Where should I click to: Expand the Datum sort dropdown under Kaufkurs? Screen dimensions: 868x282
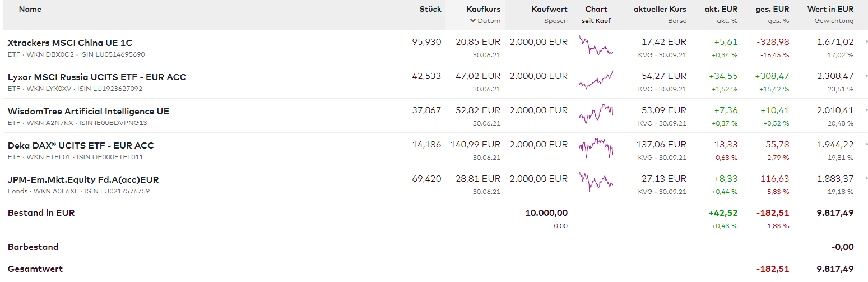(485, 21)
